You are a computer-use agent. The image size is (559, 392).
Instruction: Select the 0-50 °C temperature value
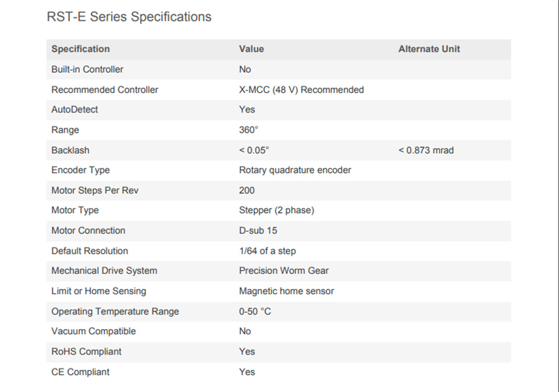pos(255,312)
